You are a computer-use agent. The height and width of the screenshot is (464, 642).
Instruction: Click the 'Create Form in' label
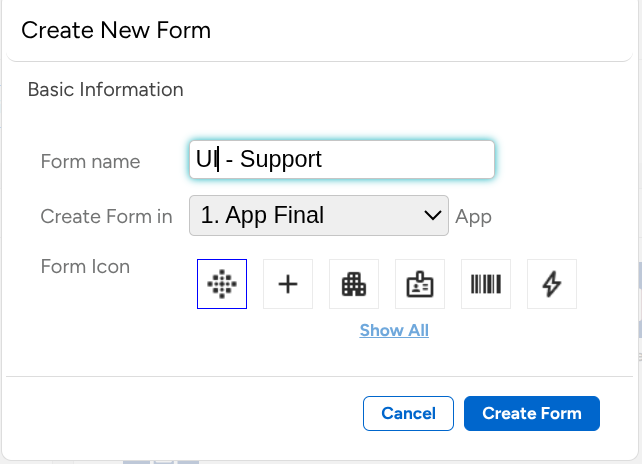(106, 216)
